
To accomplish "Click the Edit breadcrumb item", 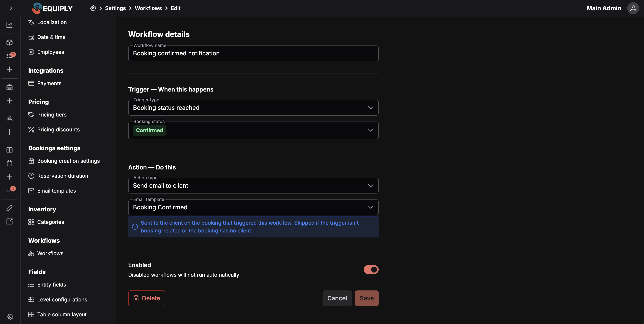I will click(x=176, y=8).
